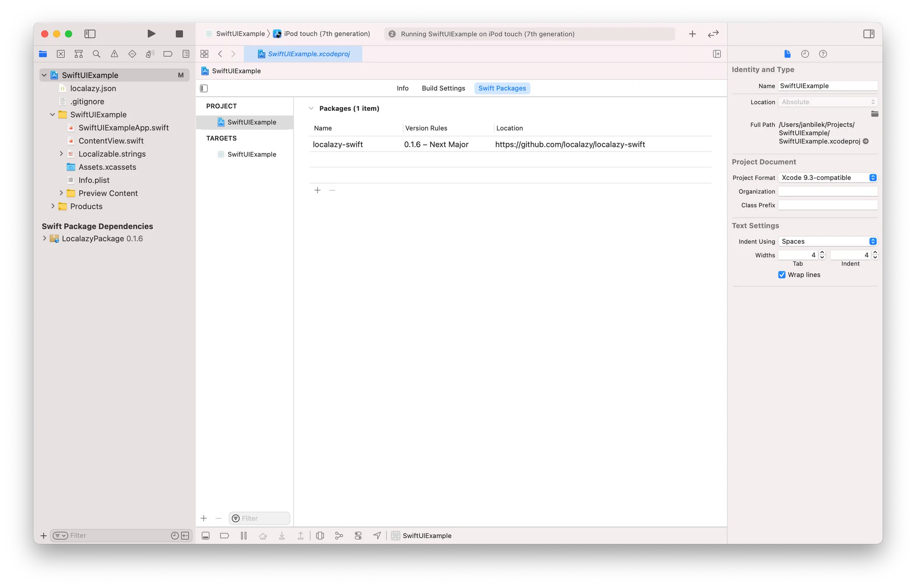
Task: Open the Find navigator
Action: (x=96, y=54)
